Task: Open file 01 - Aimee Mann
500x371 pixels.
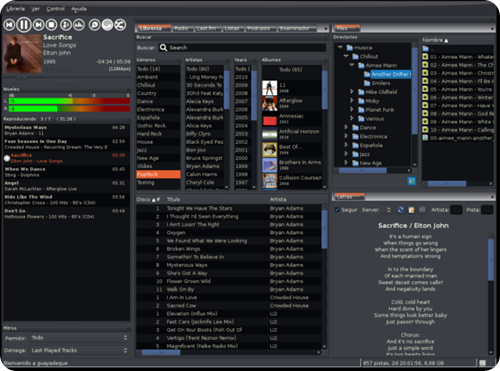Action: (x=458, y=57)
